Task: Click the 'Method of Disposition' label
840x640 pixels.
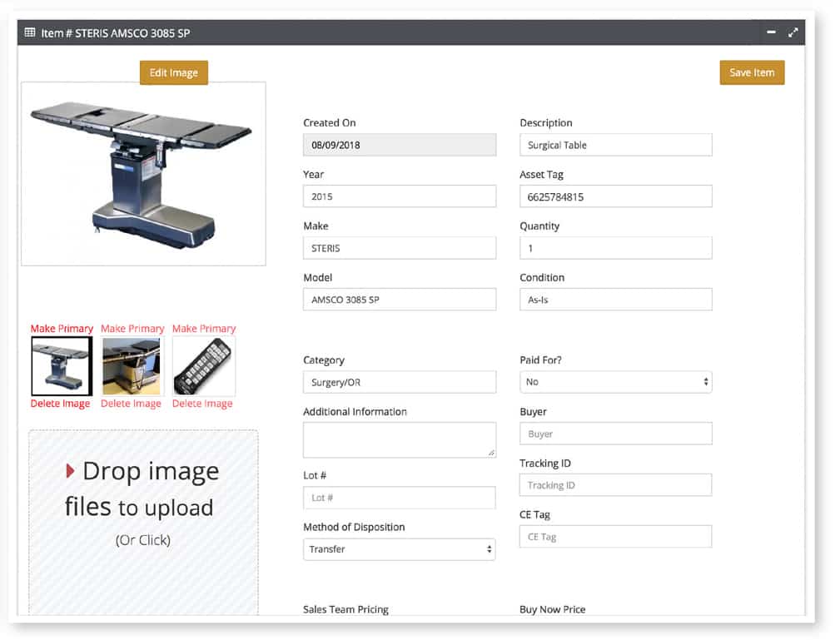Action: tap(354, 527)
